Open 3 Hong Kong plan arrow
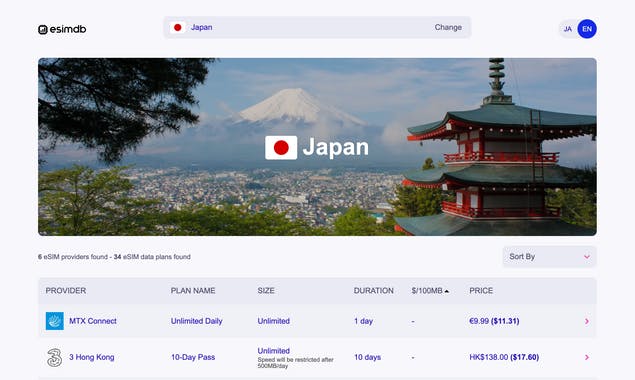The image size is (635, 380). click(587, 357)
